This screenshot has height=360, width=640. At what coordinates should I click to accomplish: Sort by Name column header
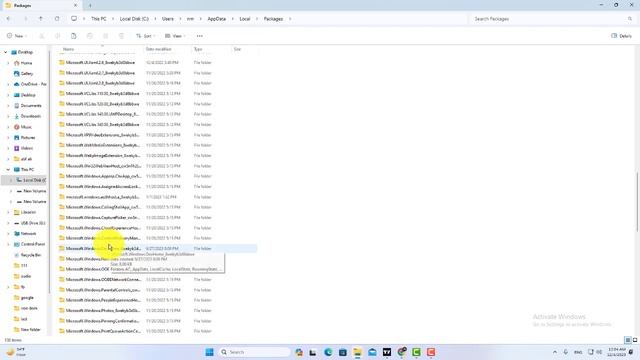pos(69,49)
